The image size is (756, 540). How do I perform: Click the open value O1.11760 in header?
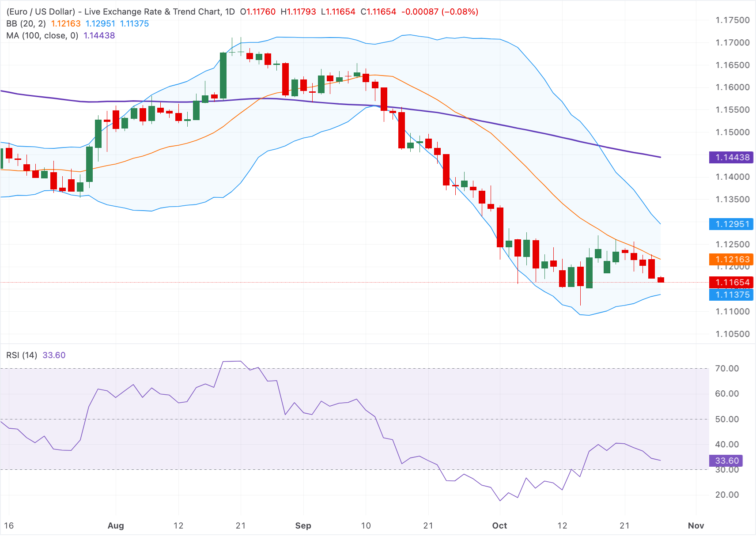[x=258, y=12]
